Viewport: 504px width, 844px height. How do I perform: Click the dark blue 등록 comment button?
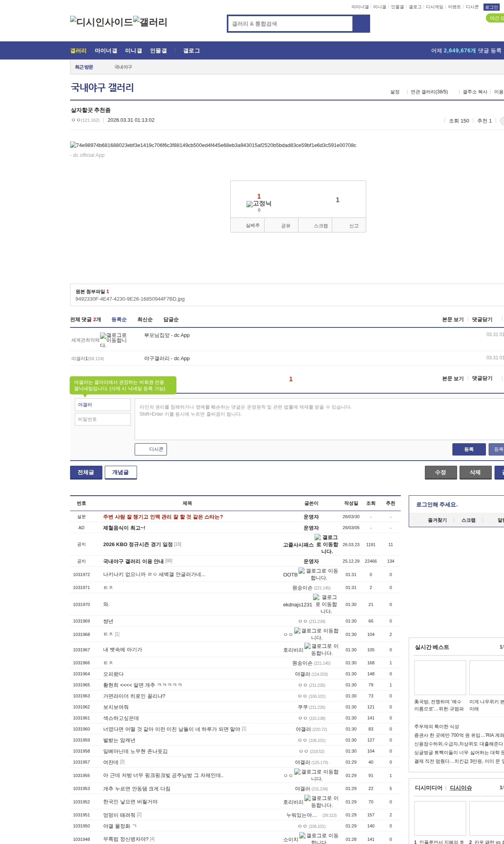pyautogui.click(x=469, y=449)
